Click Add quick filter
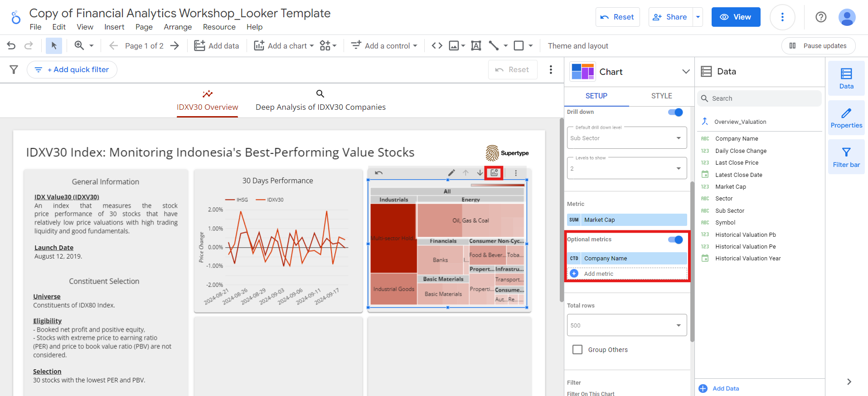Viewport: 868px width, 396px height. (72, 69)
